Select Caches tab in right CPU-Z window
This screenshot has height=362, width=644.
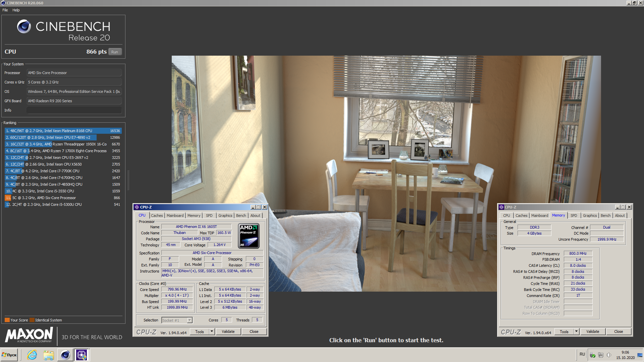[x=521, y=216]
